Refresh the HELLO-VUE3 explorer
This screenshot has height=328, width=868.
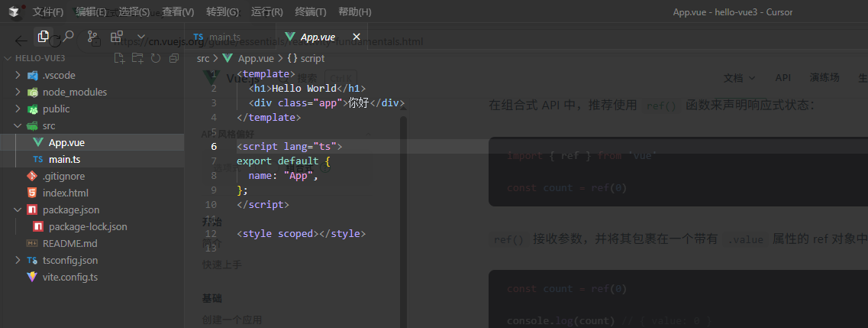pyautogui.click(x=156, y=58)
